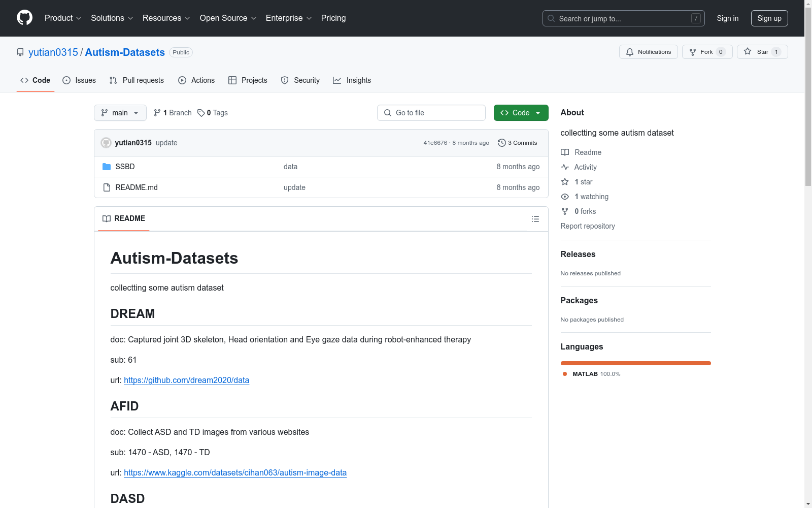The image size is (812, 508).
Task: View the 0 Tags link
Action: click(213, 113)
